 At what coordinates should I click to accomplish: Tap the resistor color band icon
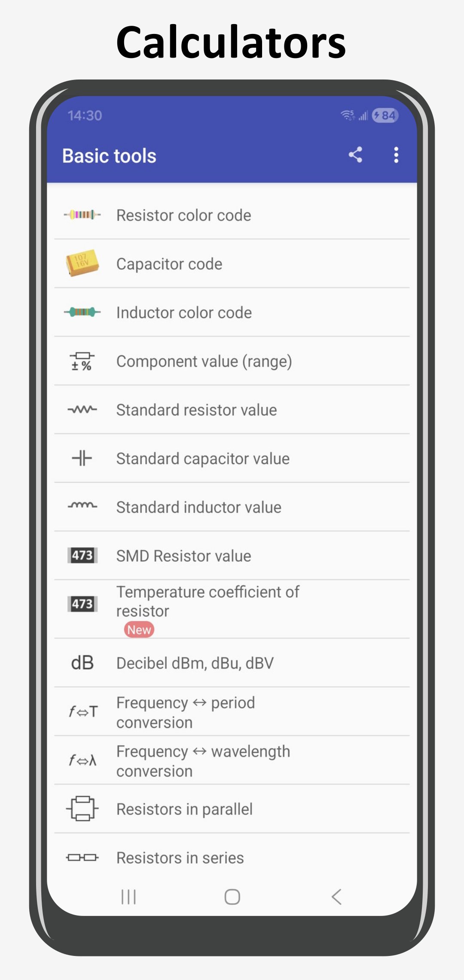[82, 214]
